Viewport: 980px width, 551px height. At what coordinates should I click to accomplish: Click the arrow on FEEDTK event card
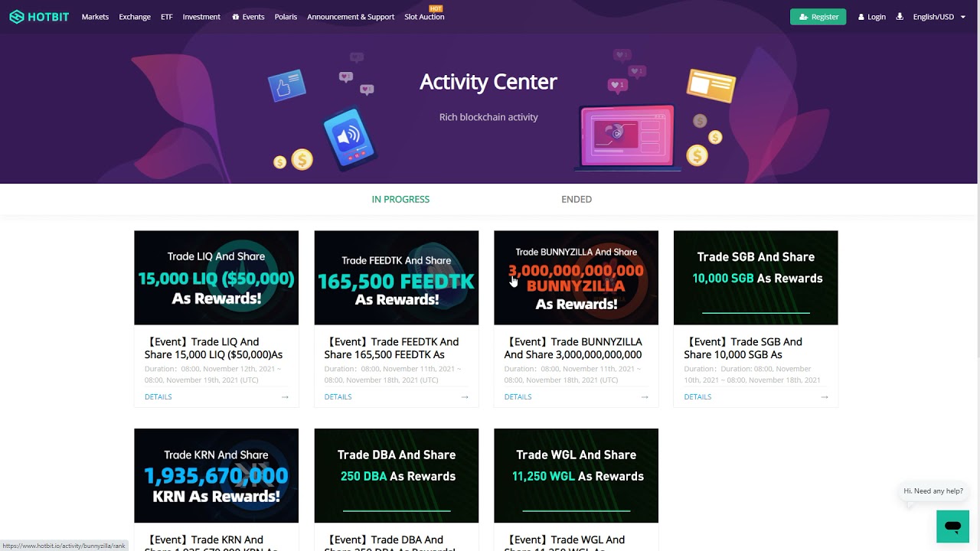click(465, 396)
